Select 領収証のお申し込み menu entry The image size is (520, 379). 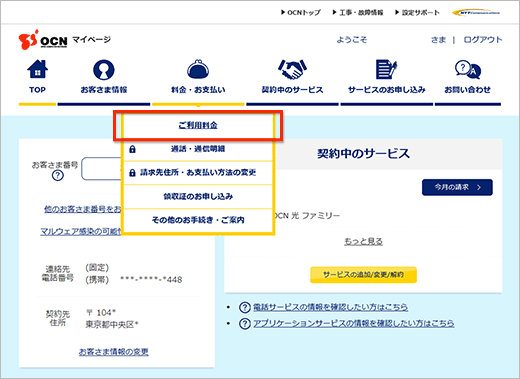tap(198, 196)
